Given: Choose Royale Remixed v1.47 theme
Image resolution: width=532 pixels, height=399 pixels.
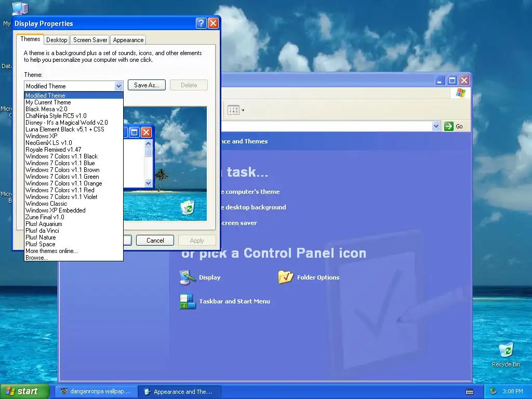Looking at the screenshot, I should pos(74,150).
